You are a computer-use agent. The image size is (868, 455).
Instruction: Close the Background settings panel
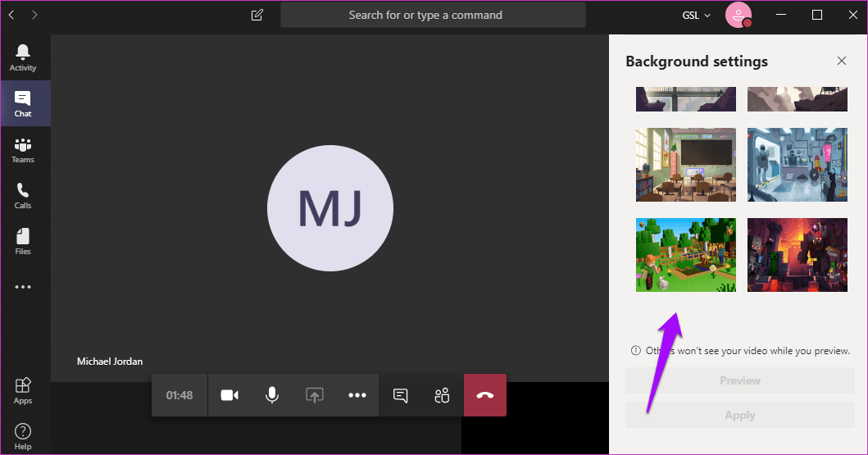(842, 61)
